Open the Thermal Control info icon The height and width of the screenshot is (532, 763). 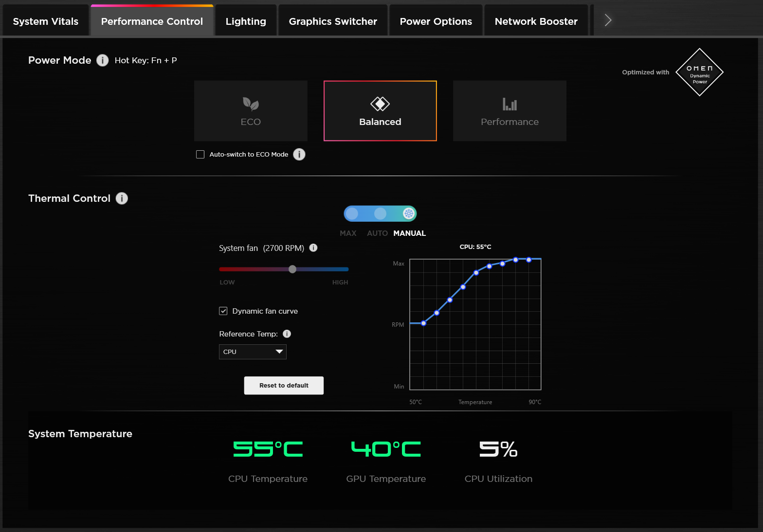pos(122,198)
